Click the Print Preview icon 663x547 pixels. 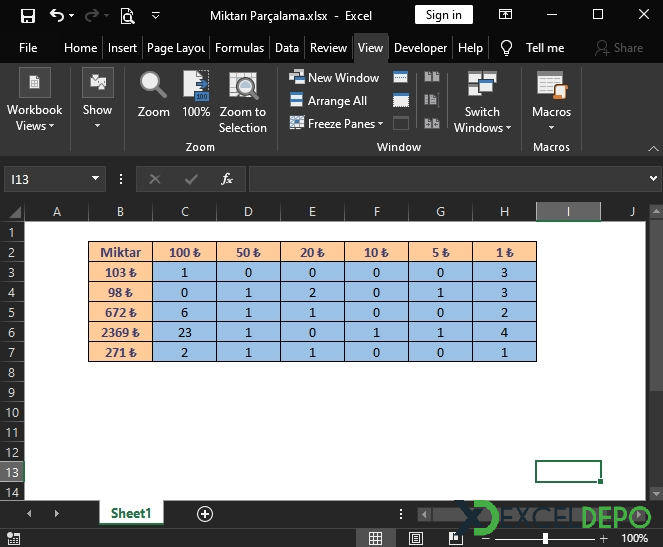(127, 16)
